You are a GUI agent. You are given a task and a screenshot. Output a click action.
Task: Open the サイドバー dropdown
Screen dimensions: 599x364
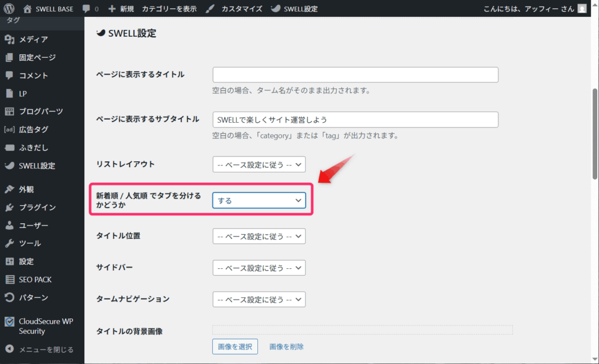click(x=259, y=268)
